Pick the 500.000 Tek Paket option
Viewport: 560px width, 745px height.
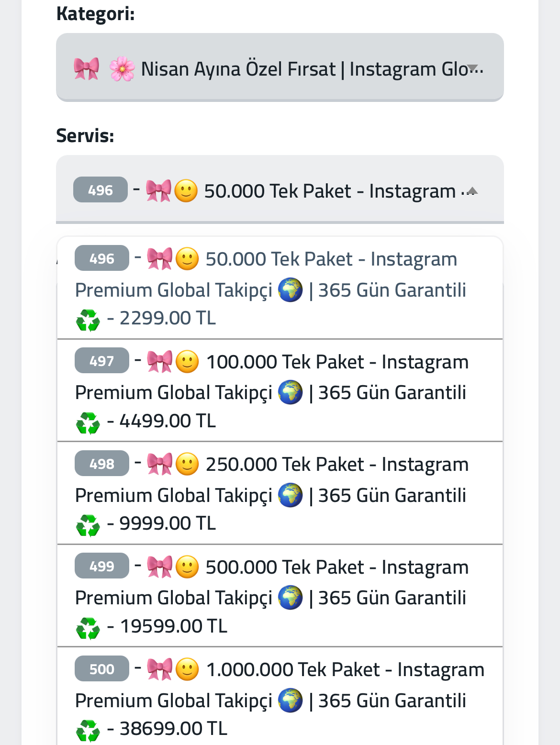point(280,596)
